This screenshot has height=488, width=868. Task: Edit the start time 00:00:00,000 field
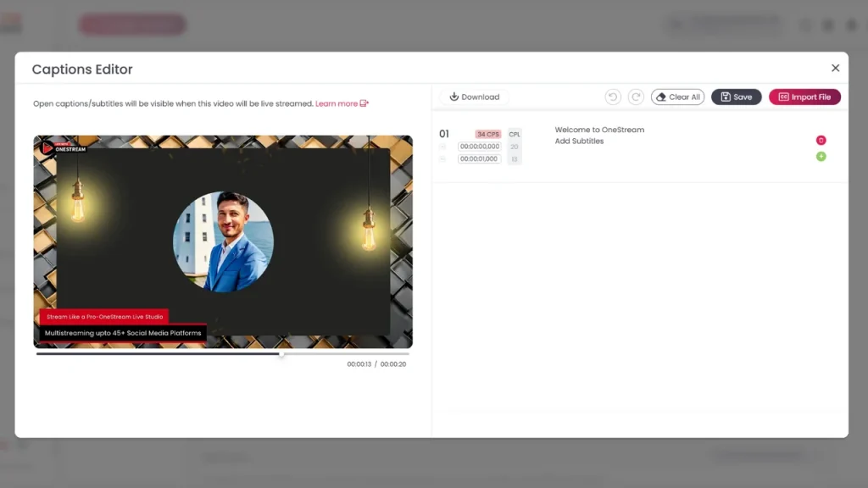(479, 147)
